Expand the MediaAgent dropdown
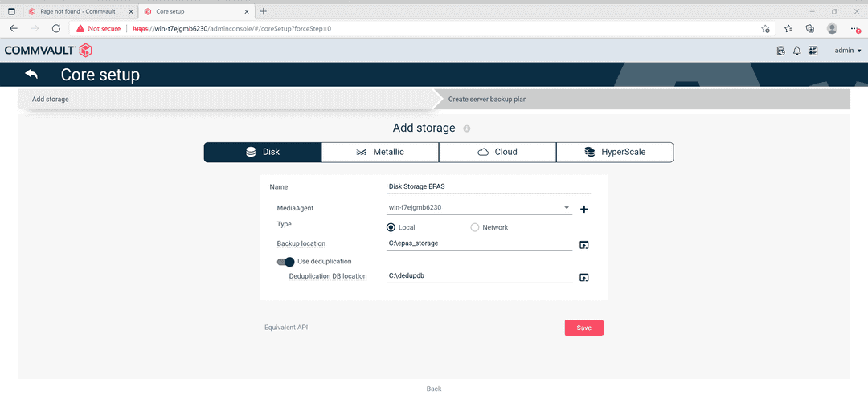 tap(567, 207)
